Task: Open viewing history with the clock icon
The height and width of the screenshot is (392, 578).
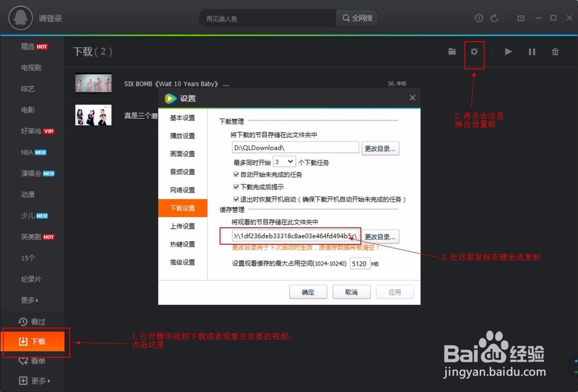Action: coord(479,18)
